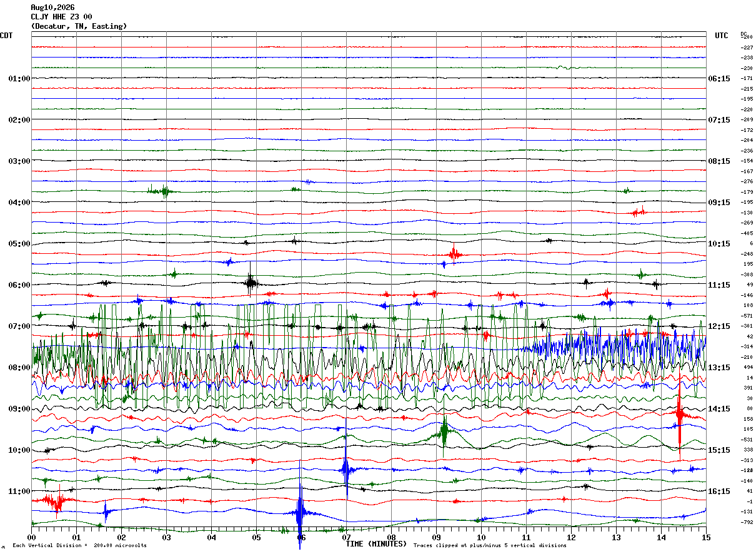Select the station code CLJY HHE Z3 00

point(61,17)
